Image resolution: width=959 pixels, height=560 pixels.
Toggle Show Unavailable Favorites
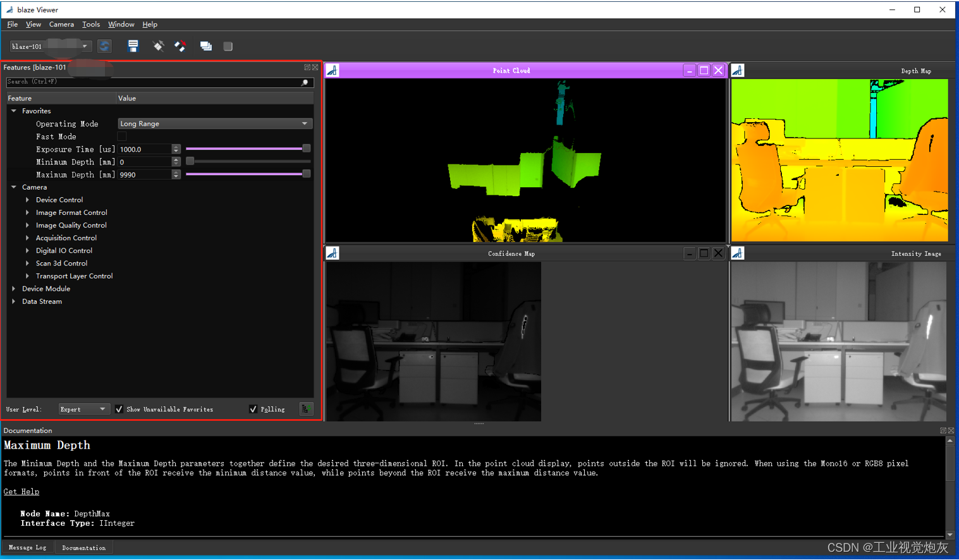119,409
